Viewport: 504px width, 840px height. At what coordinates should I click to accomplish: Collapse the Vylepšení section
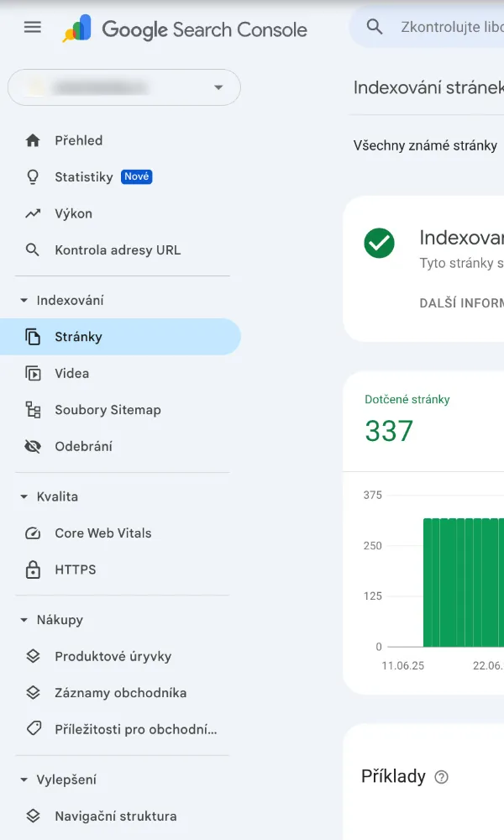click(24, 780)
